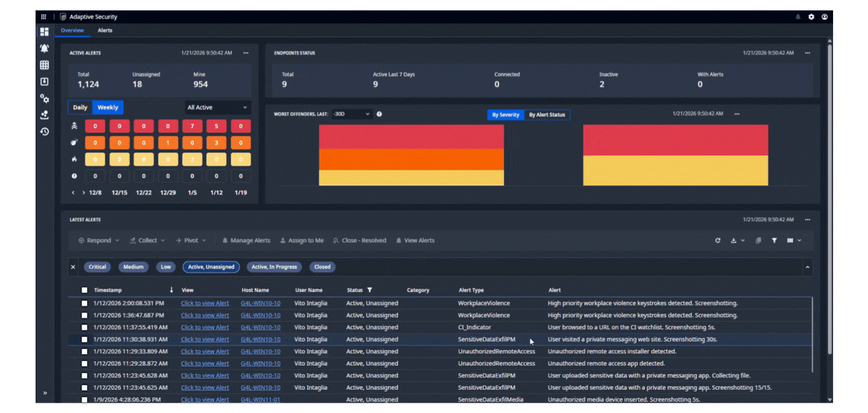
Task: Check the select-all checkbox in the table header
Action: pos(85,290)
